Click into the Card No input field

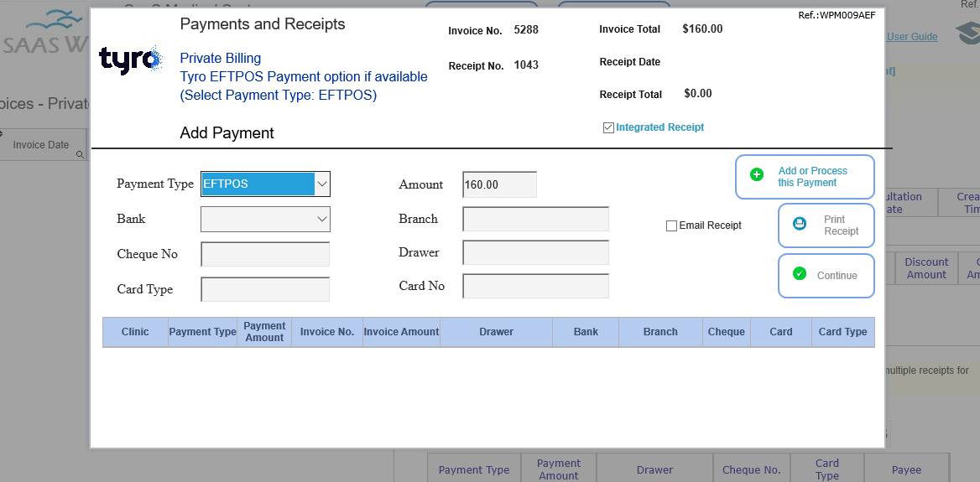coord(535,286)
